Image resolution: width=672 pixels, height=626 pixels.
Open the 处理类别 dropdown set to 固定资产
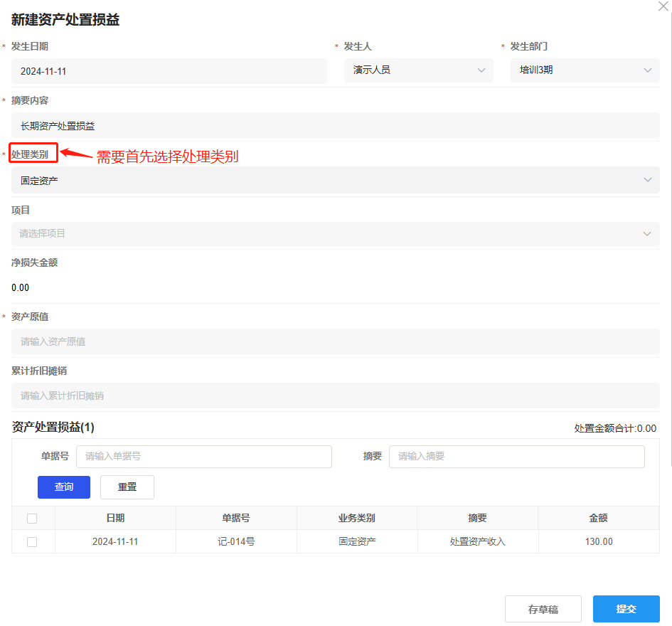(334, 180)
